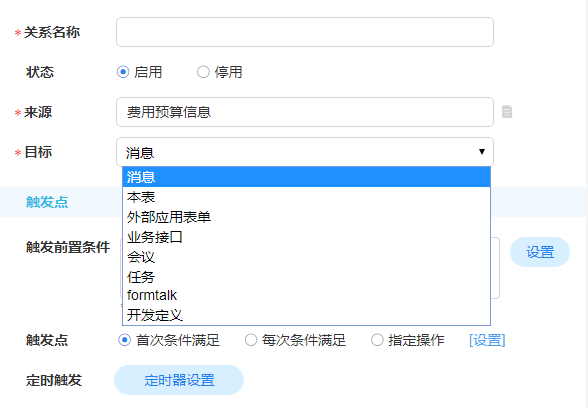
Task: Select 本表 from target list
Action: [306, 197]
